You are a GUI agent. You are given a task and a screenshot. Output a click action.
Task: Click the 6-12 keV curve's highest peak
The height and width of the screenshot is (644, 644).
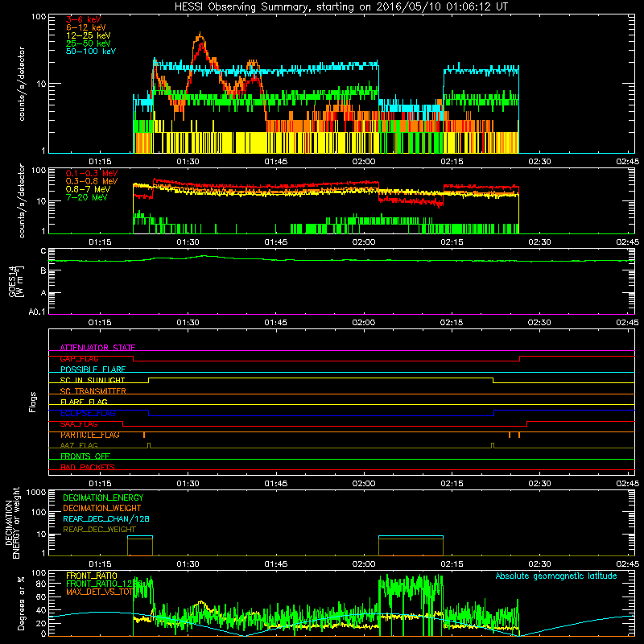coord(200,34)
